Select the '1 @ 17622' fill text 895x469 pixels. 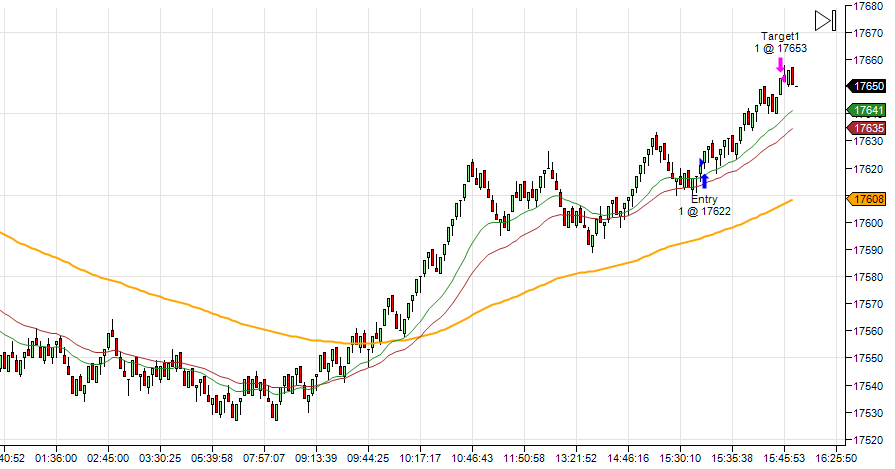click(704, 211)
